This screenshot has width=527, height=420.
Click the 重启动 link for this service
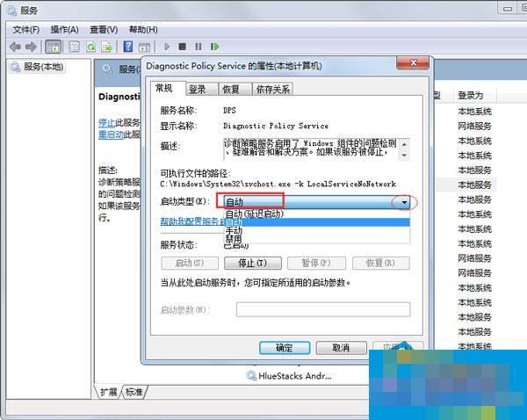(x=111, y=134)
